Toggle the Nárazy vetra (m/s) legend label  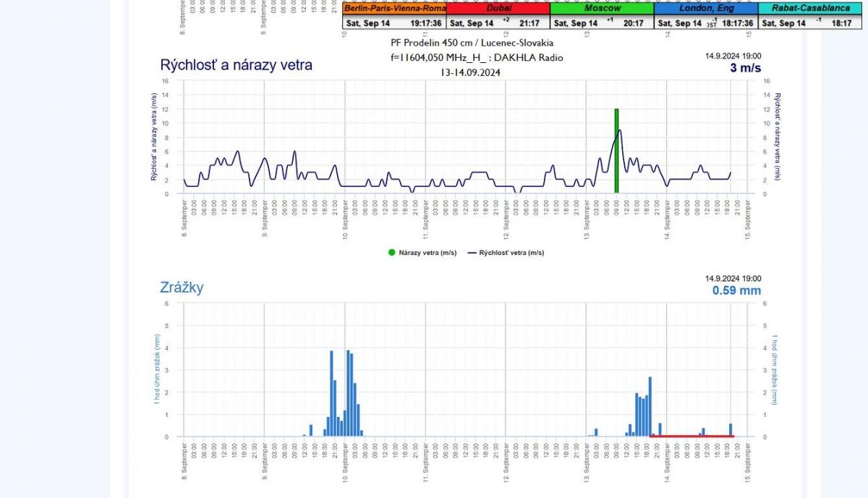(x=427, y=253)
